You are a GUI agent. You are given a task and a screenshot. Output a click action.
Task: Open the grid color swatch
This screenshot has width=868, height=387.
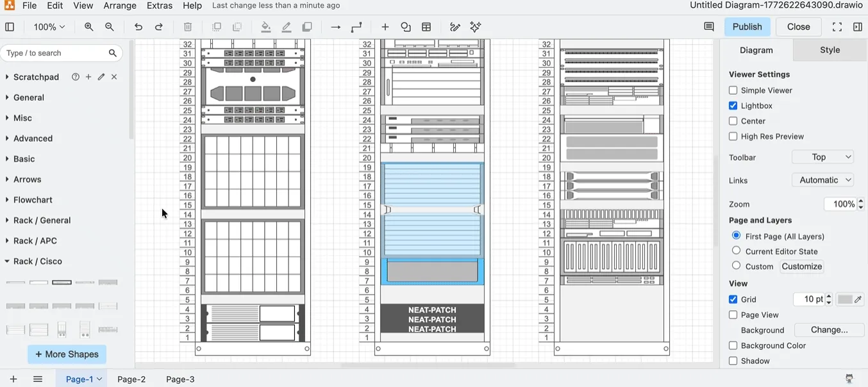pos(850,299)
